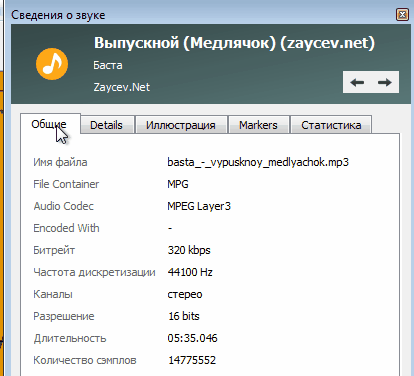Click the Каналы label
414x376 pixels.
click(x=53, y=294)
